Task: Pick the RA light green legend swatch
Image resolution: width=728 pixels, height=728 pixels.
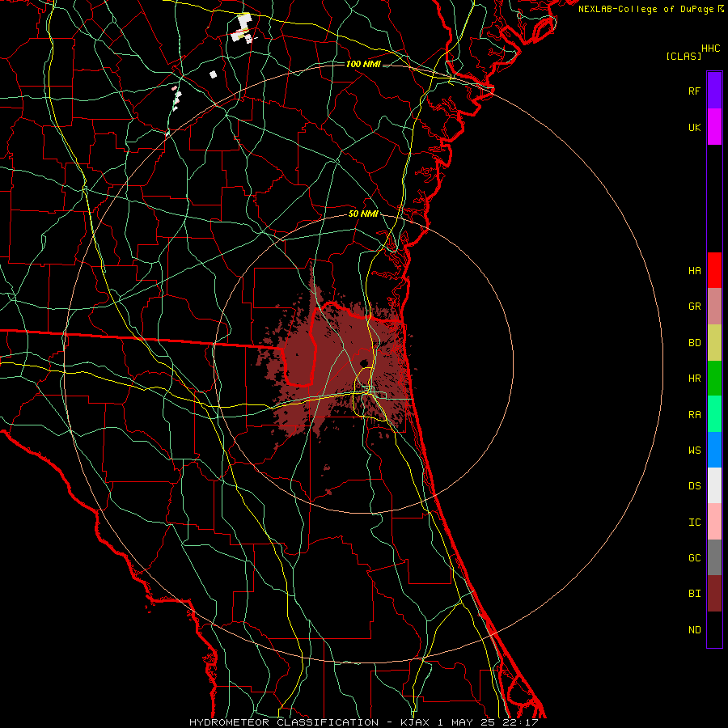Action: [714, 414]
